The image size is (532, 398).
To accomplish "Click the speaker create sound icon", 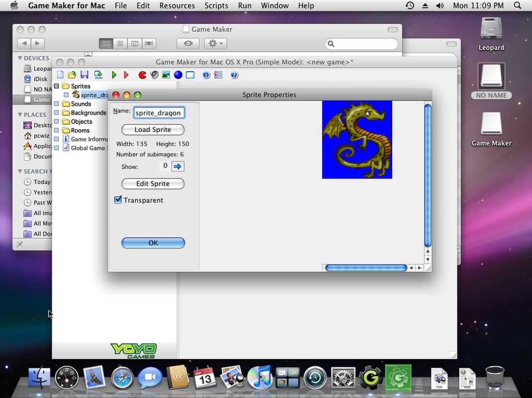I will coord(154,75).
